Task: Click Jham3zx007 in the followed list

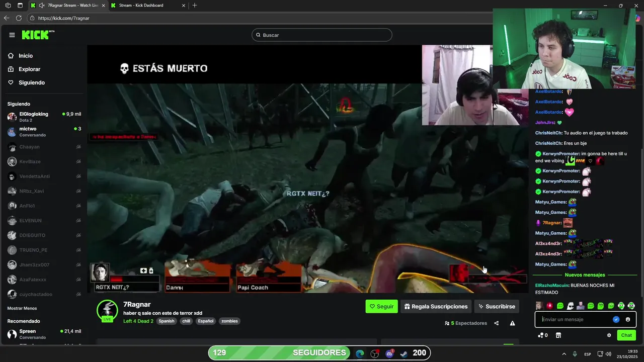Action: click(44, 265)
